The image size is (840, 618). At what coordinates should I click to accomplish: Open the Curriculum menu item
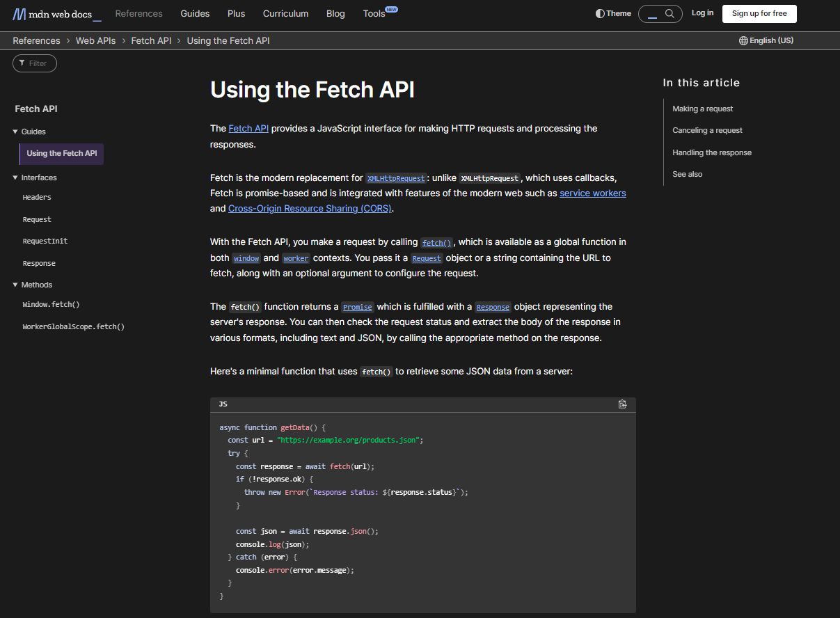tap(286, 13)
